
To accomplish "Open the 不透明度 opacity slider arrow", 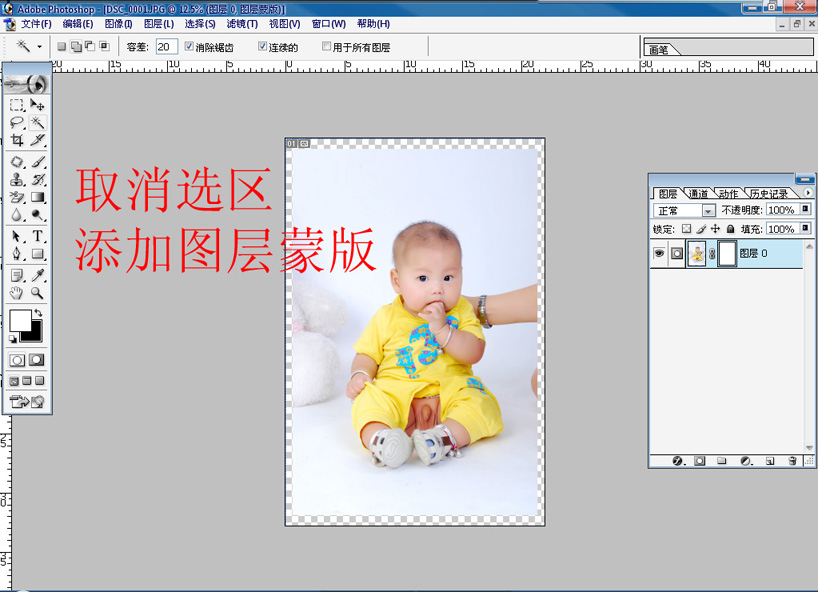I will pos(803,211).
